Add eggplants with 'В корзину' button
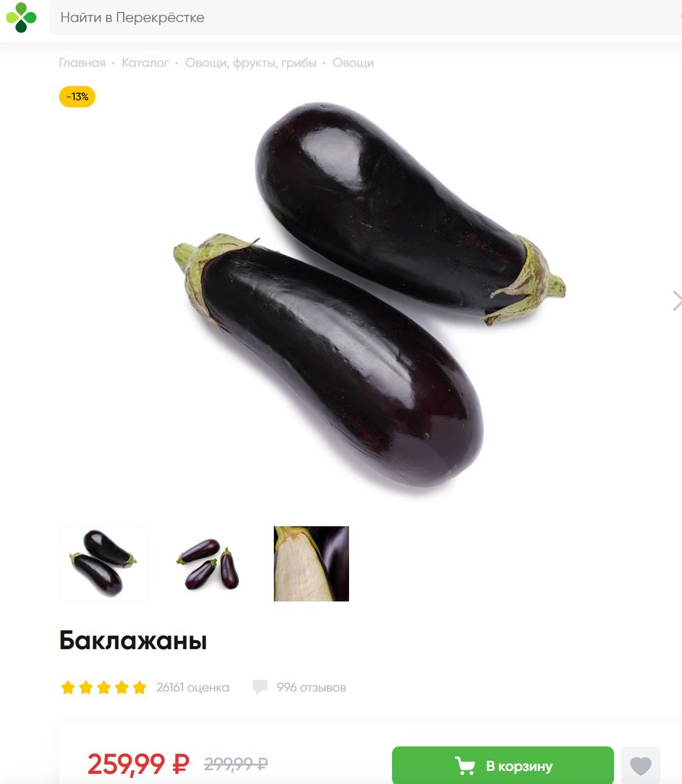This screenshot has width=682, height=784. (502, 766)
